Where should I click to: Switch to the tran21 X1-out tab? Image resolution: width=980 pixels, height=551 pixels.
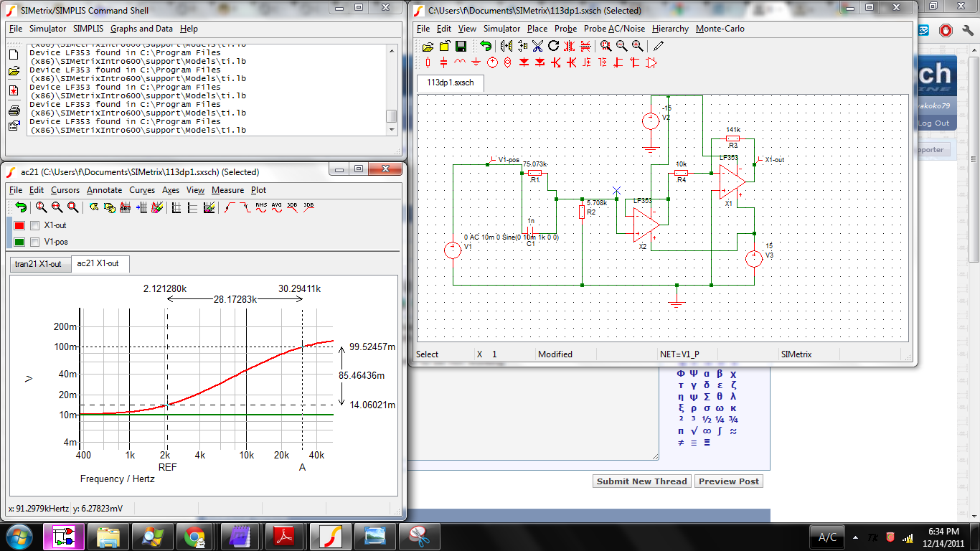(x=39, y=264)
